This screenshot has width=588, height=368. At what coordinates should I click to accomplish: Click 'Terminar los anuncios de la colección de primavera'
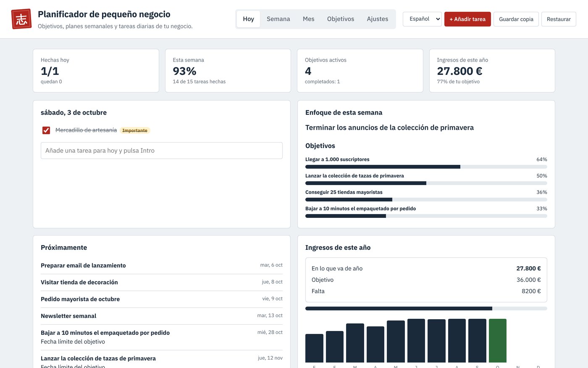pos(389,127)
